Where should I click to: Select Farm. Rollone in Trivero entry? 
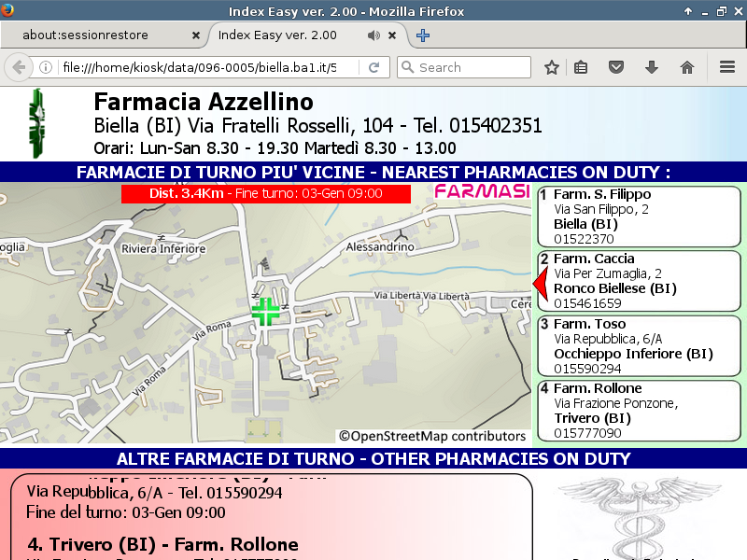tap(638, 411)
